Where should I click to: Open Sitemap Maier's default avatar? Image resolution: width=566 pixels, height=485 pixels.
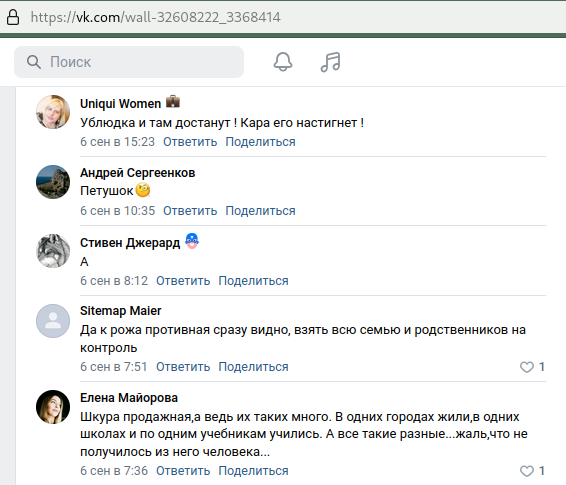click(53, 321)
